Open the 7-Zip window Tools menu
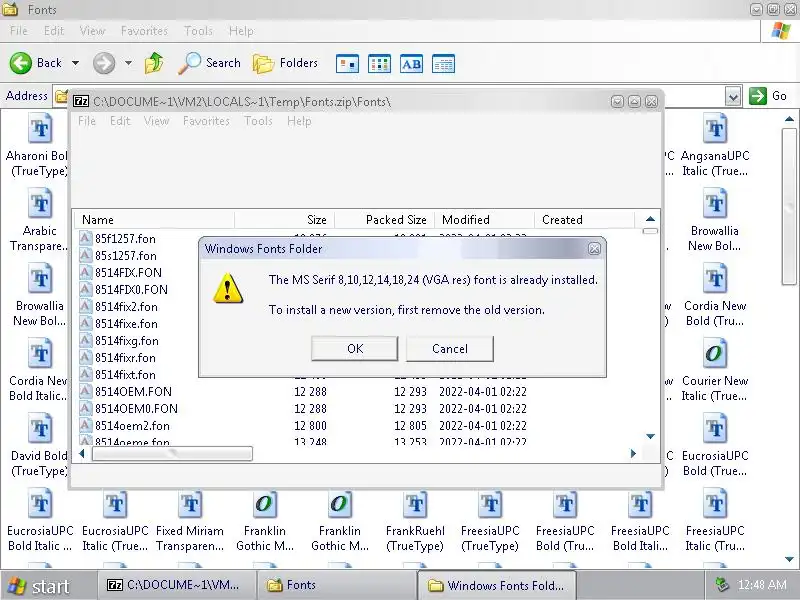 pos(258,121)
